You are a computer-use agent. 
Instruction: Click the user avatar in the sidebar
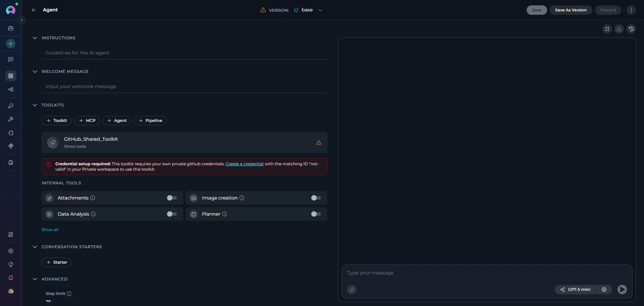tap(11, 291)
